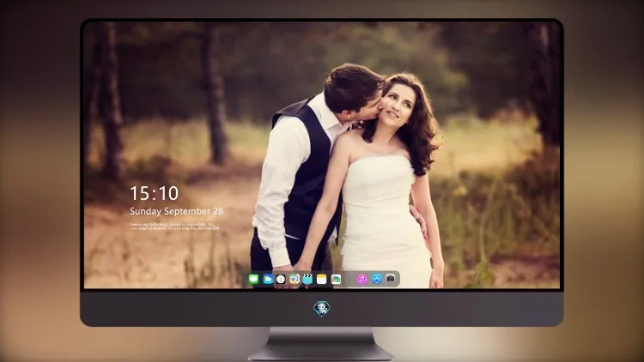Open the green Messages app in the dock
This screenshot has height=362, width=644.
click(x=254, y=279)
